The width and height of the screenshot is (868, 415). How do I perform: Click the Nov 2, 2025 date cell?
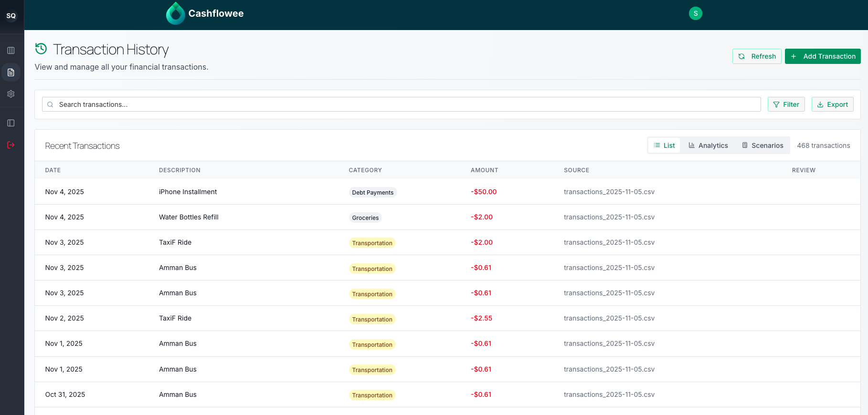64,318
